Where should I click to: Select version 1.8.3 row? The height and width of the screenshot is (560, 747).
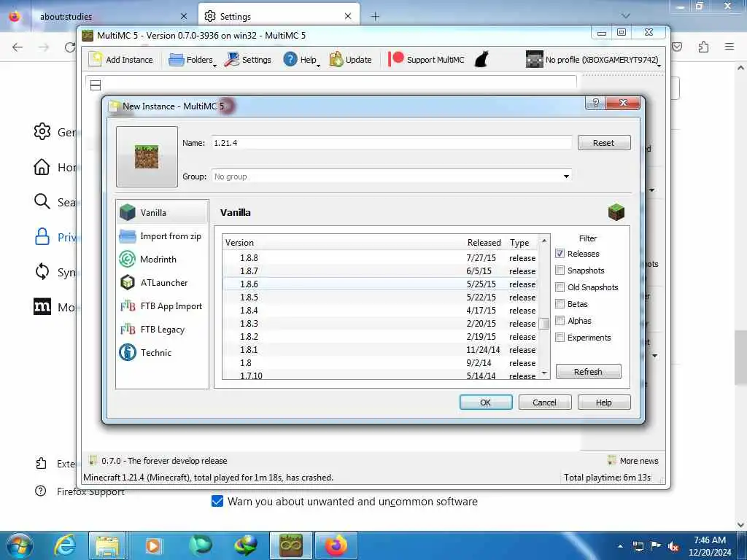(380, 323)
